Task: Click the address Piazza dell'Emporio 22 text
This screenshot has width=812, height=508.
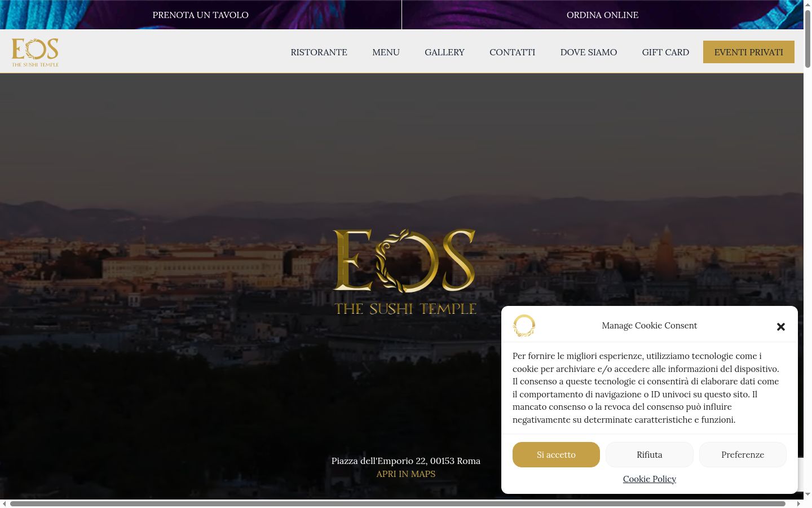Action: (x=405, y=461)
